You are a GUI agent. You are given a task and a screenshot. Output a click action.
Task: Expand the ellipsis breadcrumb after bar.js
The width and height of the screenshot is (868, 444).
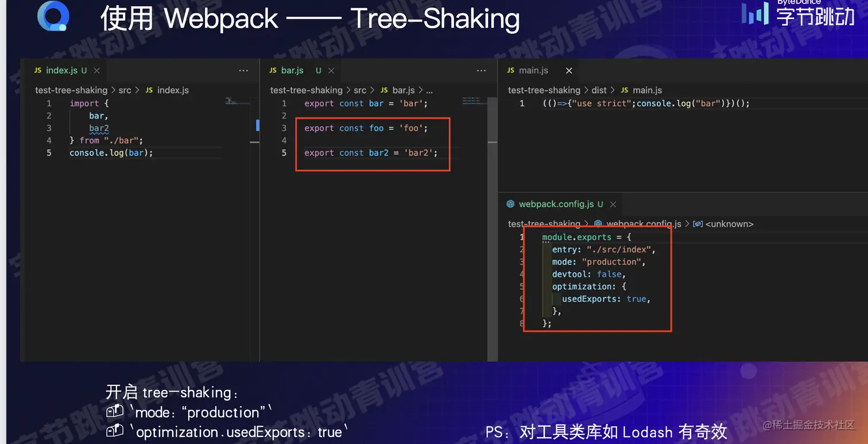pyautogui.click(x=429, y=90)
